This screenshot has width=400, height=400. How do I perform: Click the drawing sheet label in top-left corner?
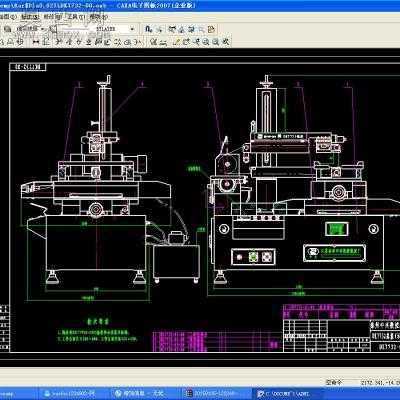point(28,67)
